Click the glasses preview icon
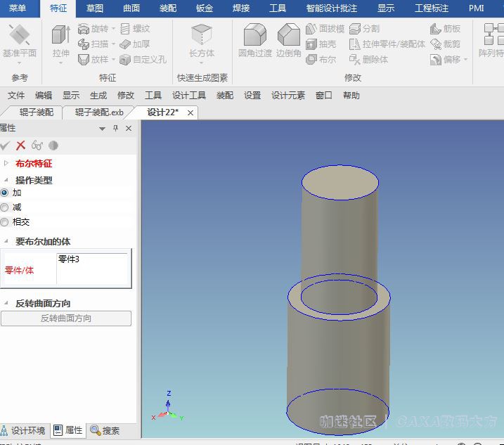This screenshot has height=445, width=504. tap(37, 146)
